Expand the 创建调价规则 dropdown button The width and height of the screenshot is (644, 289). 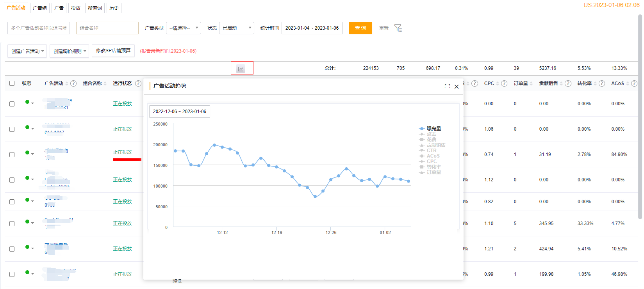point(69,51)
